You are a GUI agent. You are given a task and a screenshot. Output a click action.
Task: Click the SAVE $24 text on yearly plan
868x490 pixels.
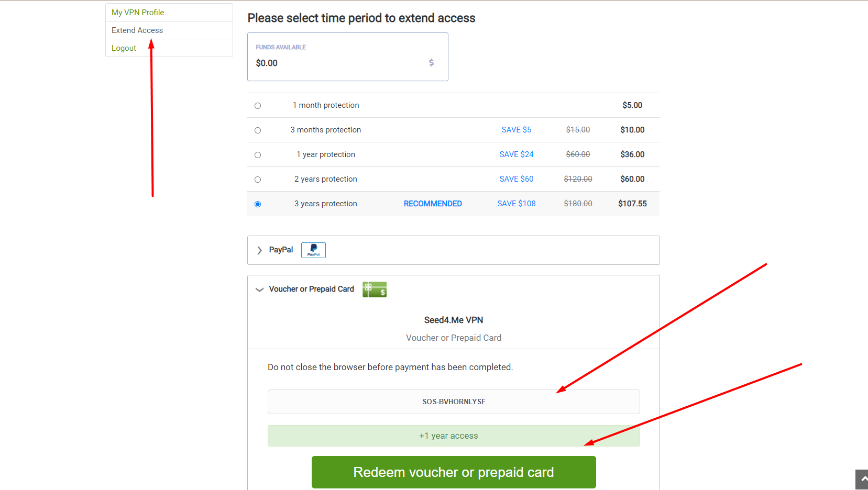(517, 154)
